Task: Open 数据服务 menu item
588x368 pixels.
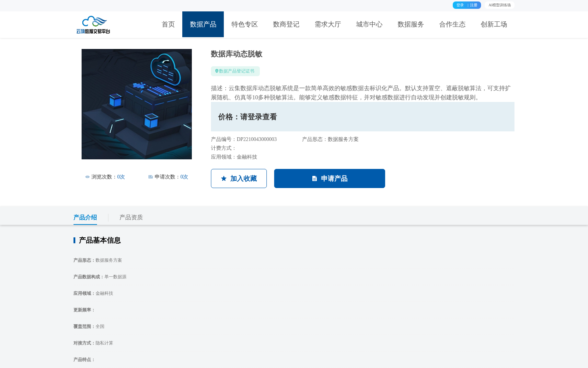Action: (410, 24)
